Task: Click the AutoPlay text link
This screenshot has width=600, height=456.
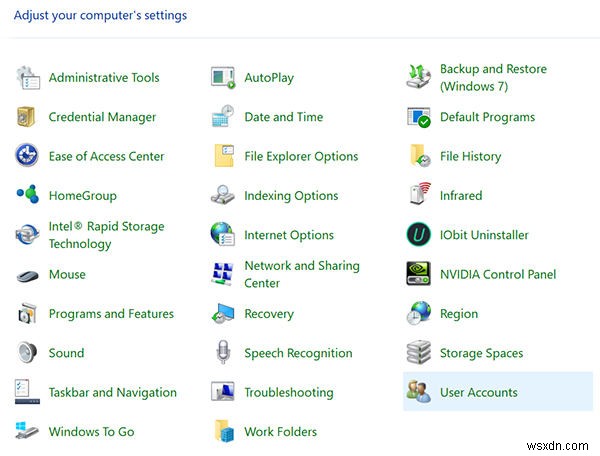Action: click(269, 78)
